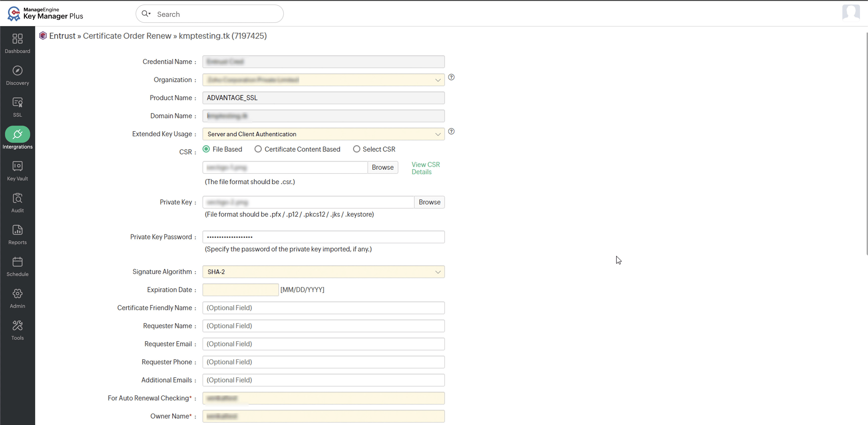Click the private key file format note
Viewport: 868px width, 425px height.
coord(289,214)
